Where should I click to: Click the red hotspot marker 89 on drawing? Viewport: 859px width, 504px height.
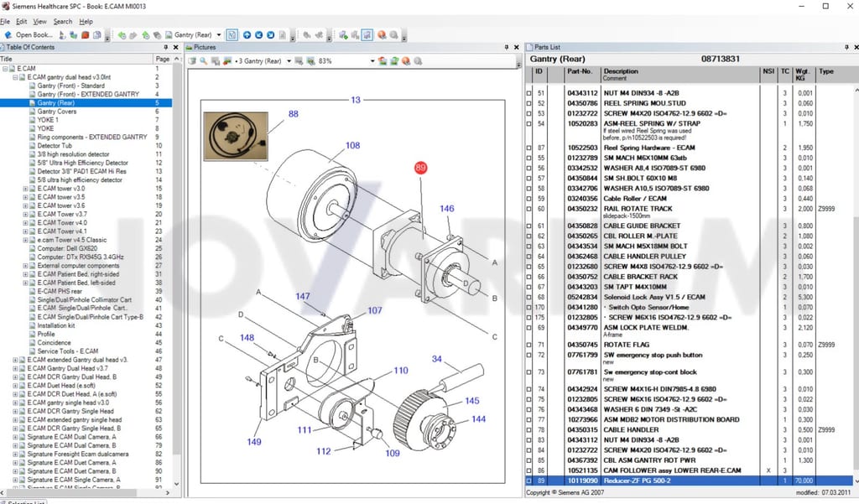(x=421, y=168)
